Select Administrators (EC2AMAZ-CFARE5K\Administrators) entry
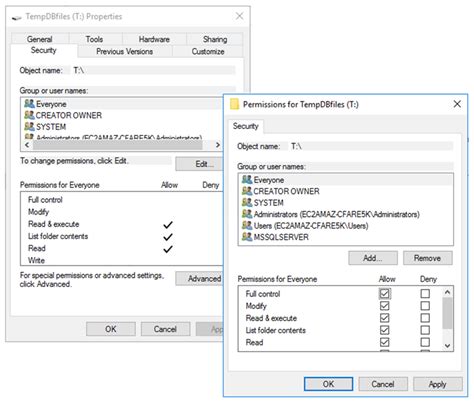The height and width of the screenshot is (404, 474). pyautogui.click(x=346, y=214)
